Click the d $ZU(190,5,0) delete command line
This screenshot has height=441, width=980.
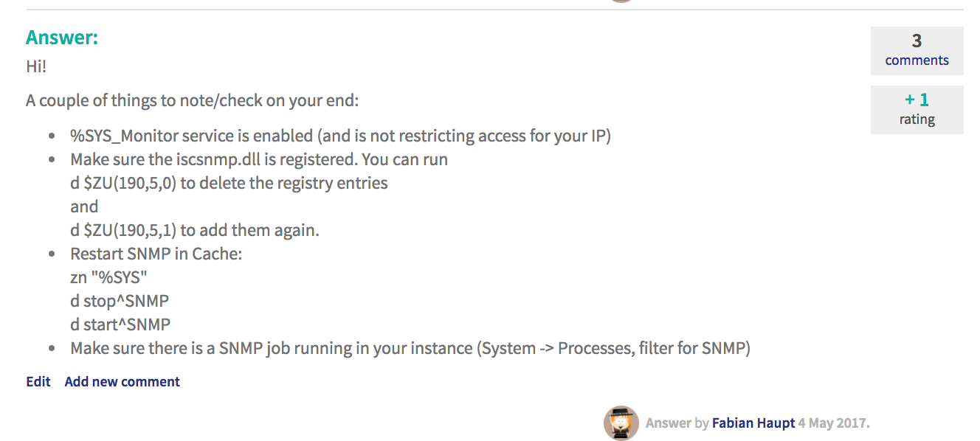tap(229, 183)
